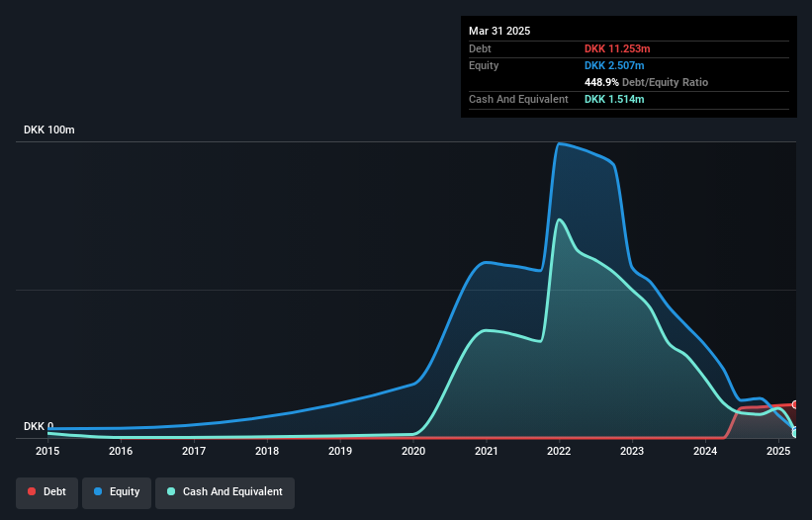Select the 2018 x-axis label
The width and height of the screenshot is (812, 520).
click(x=267, y=451)
